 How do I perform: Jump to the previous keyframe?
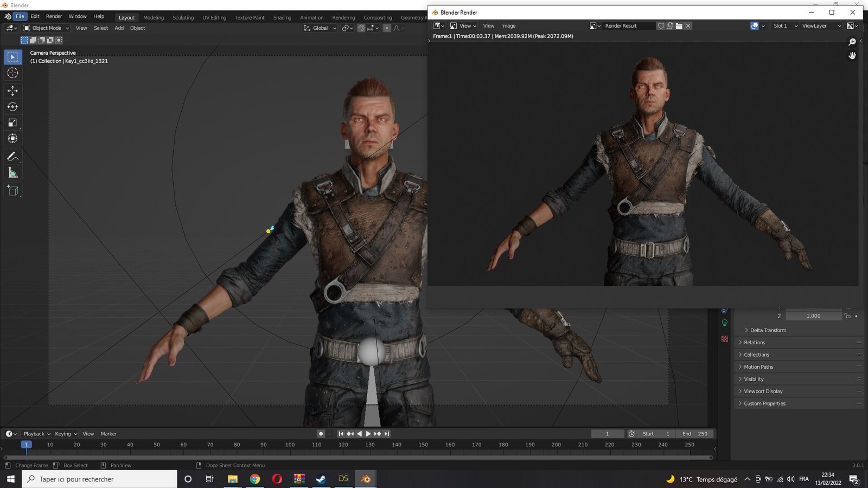tap(350, 434)
